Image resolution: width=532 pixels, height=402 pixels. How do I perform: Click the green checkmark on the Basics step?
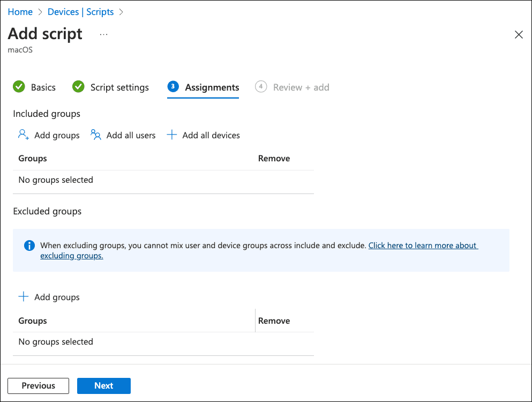19,86
